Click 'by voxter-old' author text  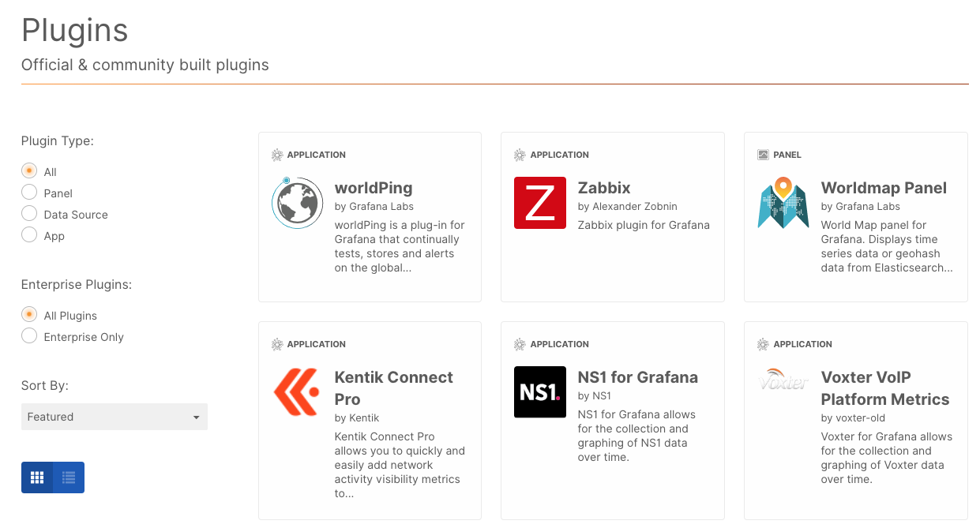[x=854, y=418]
